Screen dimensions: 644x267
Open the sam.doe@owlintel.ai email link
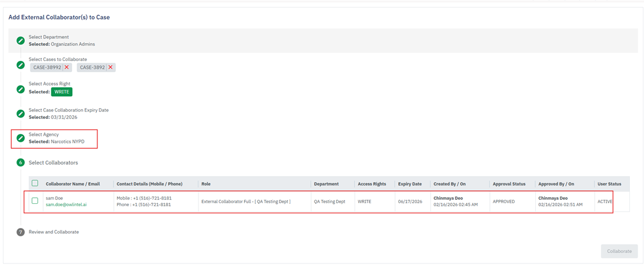(66, 204)
